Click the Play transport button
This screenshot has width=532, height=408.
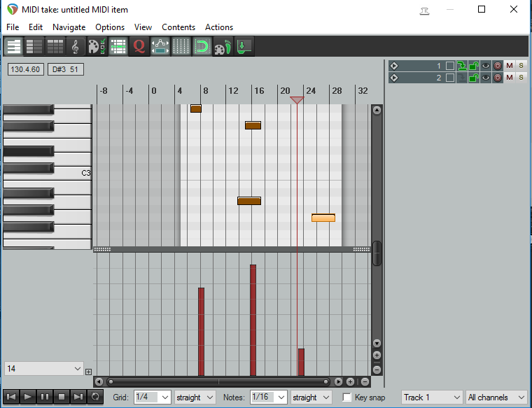[27, 397]
